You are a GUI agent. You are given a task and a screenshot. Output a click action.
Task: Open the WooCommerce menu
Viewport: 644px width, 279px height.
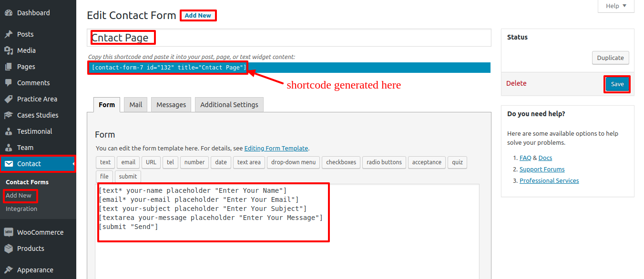[38, 232]
